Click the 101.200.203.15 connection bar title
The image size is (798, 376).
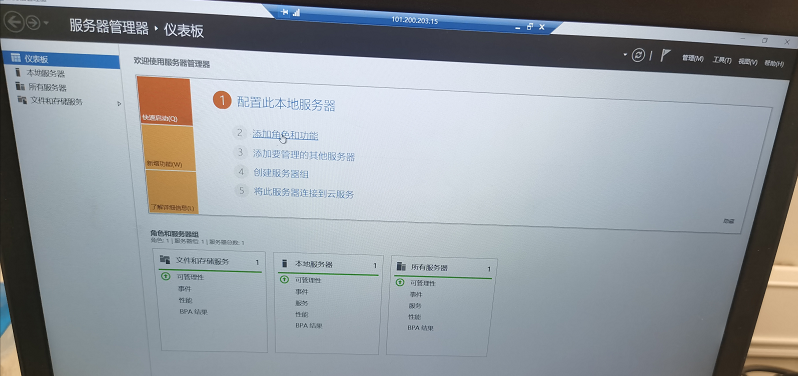tap(415, 21)
